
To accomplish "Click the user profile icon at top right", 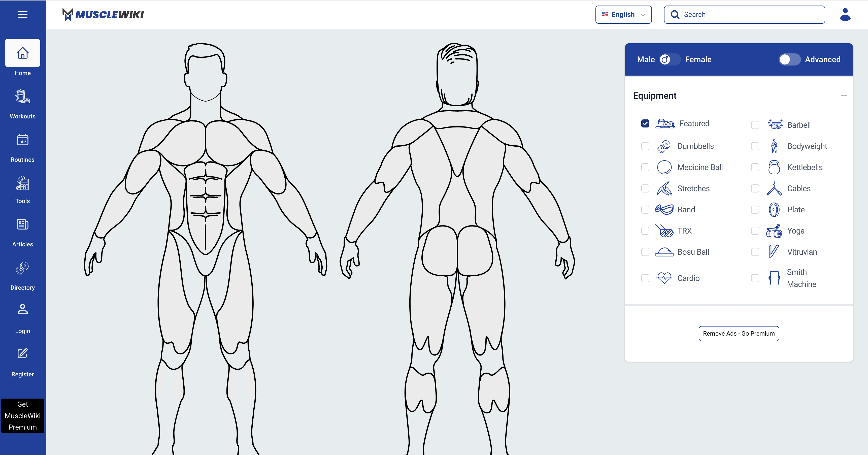I will 845,15.
